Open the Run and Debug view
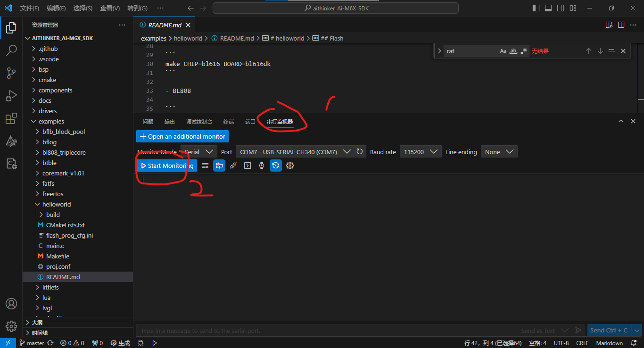The width and height of the screenshot is (644, 348). pyautogui.click(x=11, y=96)
